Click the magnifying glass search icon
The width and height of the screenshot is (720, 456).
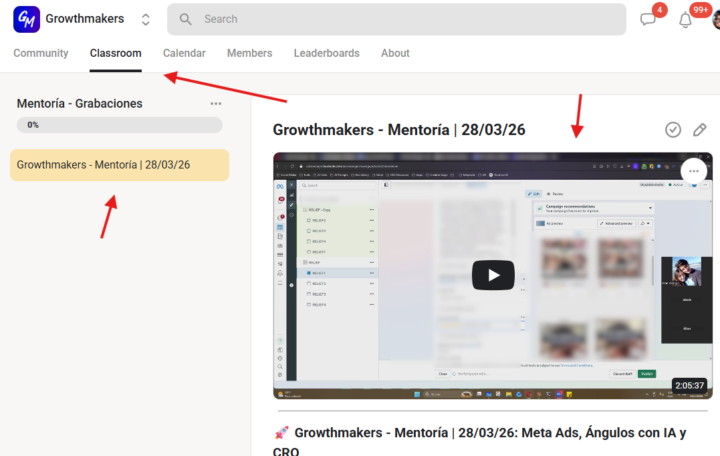click(186, 19)
